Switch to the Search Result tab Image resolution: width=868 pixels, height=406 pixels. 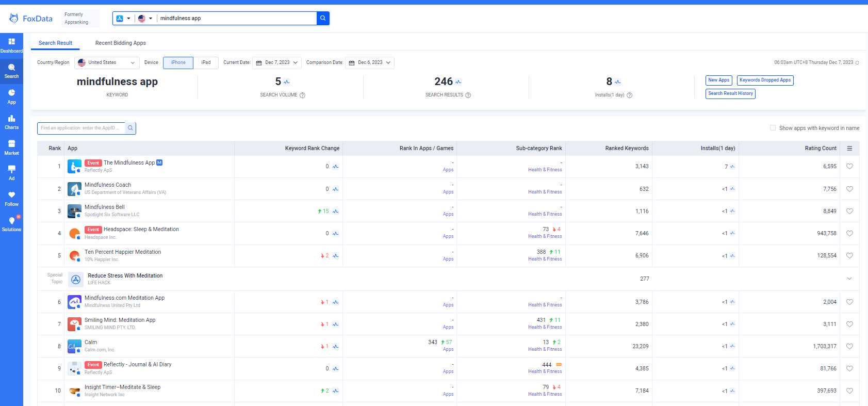tap(55, 43)
